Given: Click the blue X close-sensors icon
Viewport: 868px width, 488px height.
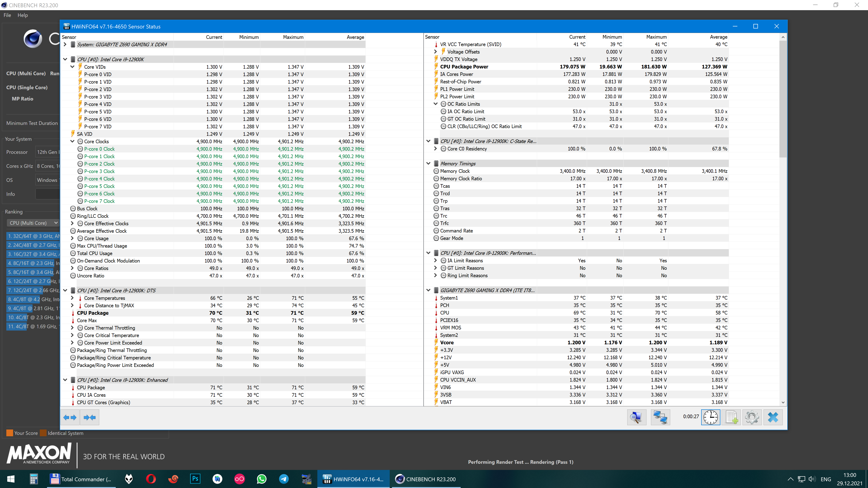Looking at the screenshot, I should [773, 417].
